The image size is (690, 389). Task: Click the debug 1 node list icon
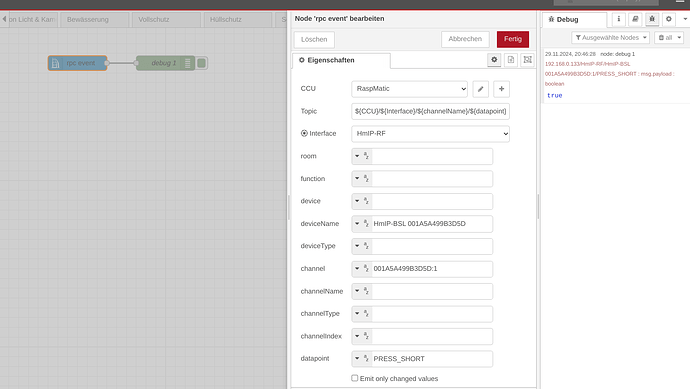coord(187,63)
